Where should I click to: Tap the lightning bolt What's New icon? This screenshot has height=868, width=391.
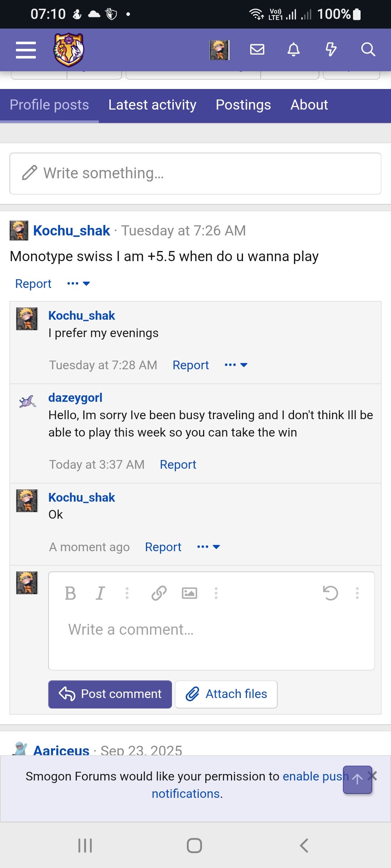point(331,49)
